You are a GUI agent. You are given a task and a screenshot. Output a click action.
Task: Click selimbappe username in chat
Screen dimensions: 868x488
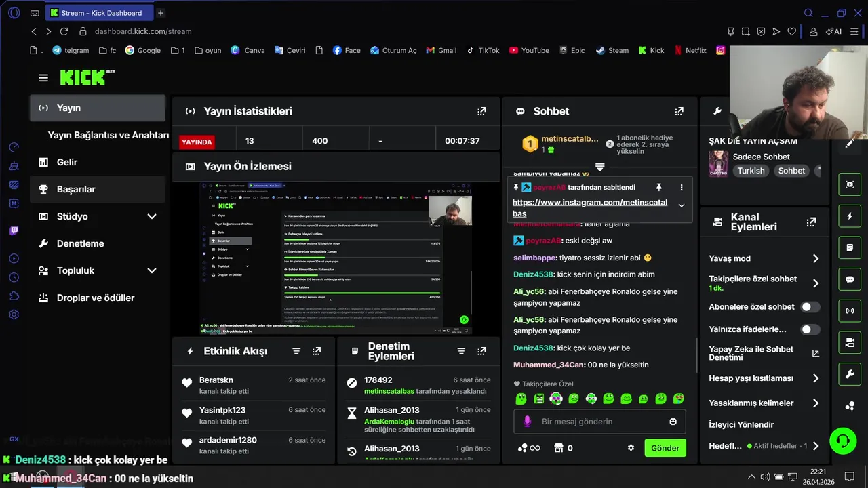(x=535, y=258)
